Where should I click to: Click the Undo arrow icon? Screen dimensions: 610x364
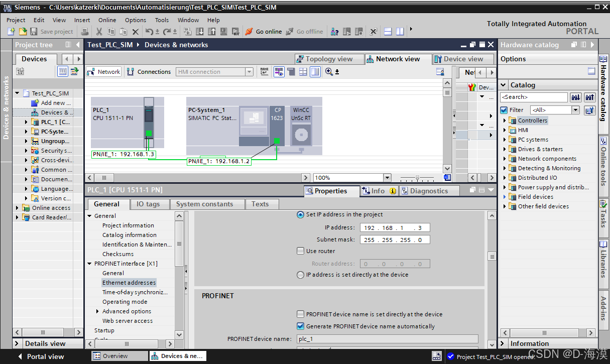150,31
